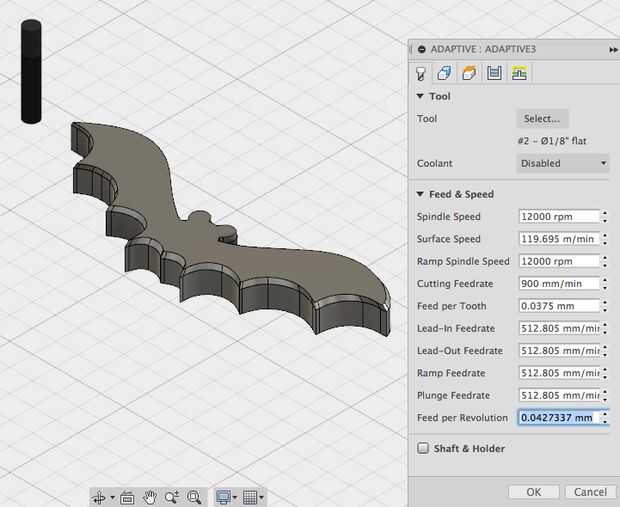Activate the Pan hand tool

[150, 497]
